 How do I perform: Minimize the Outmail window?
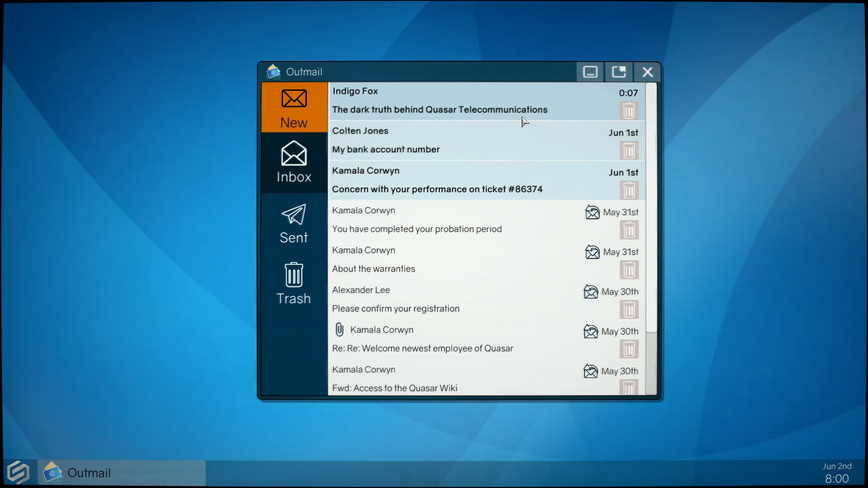[590, 72]
